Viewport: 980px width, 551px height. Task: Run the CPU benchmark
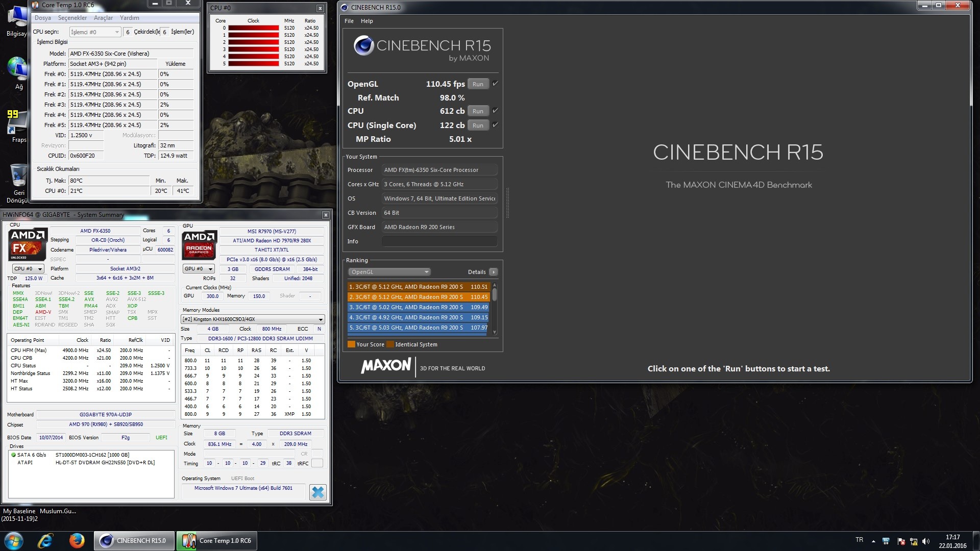(478, 111)
